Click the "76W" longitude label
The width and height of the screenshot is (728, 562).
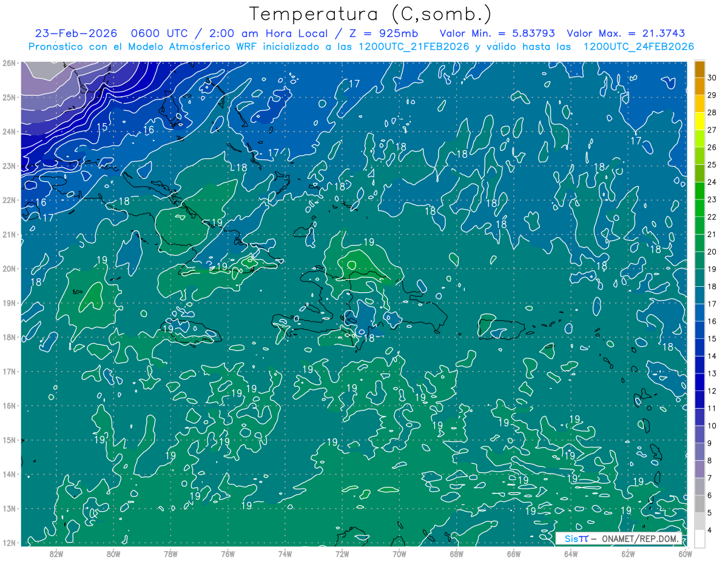[227, 554]
